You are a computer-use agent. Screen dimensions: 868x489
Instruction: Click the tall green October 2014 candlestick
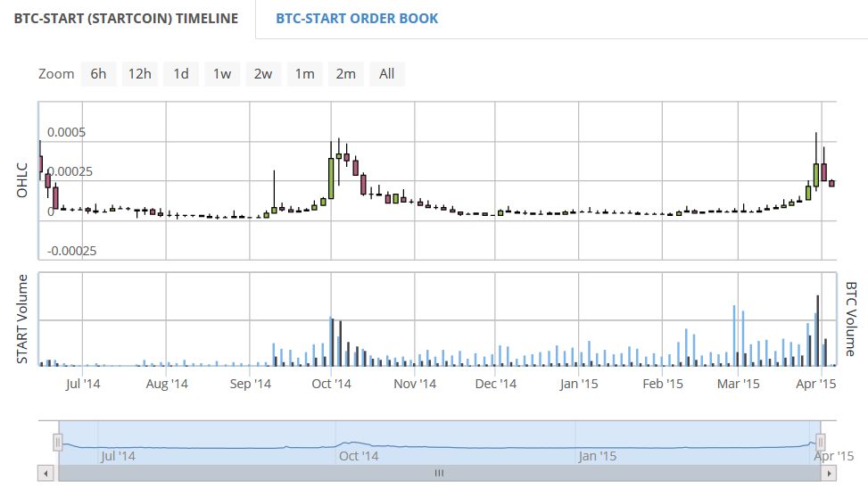click(331, 178)
